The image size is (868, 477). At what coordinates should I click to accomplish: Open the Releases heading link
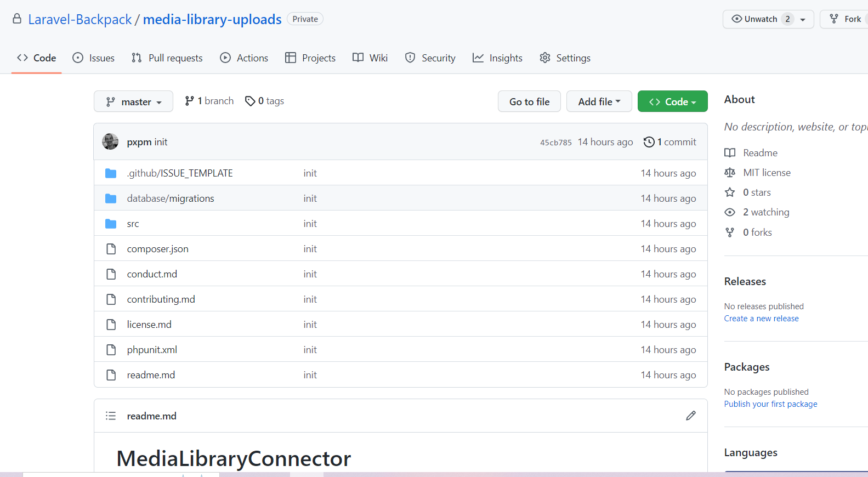click(745, 281)
